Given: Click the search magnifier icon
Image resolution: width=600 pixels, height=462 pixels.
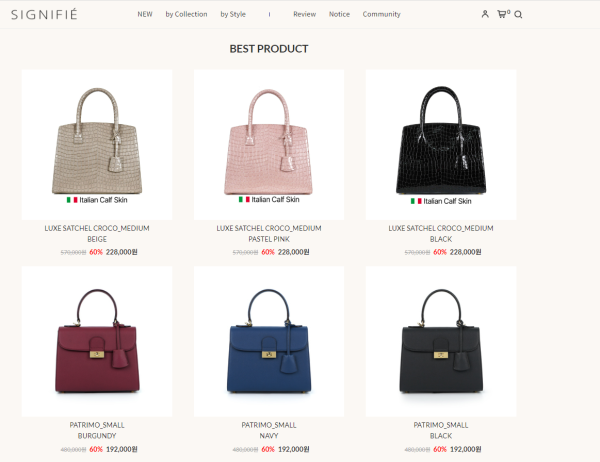Looking at the screenshot, I should point(518,15).
